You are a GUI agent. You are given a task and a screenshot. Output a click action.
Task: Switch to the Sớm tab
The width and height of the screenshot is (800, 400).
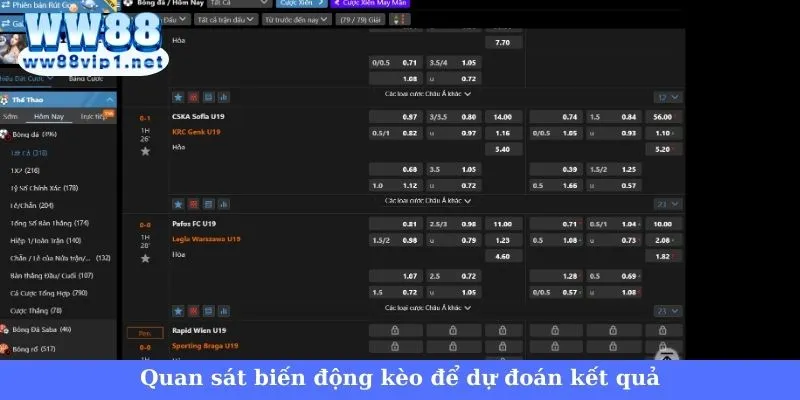(x=10, y=116)
